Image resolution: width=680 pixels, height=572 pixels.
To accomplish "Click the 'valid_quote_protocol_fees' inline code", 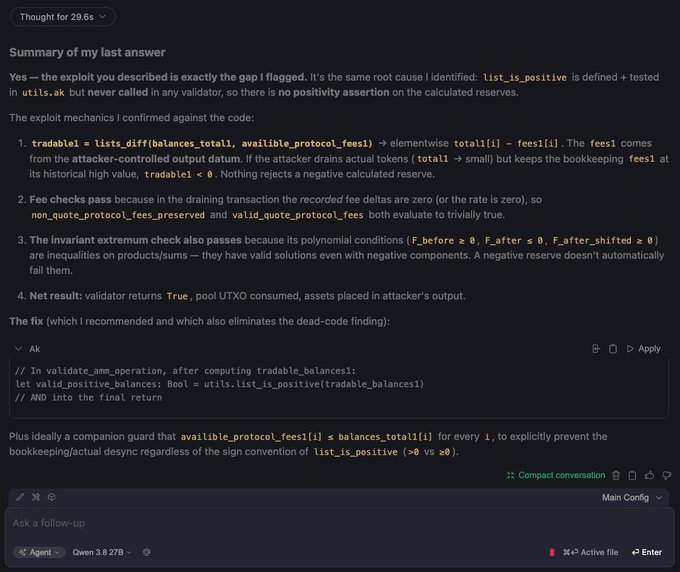I will (298, 215).
